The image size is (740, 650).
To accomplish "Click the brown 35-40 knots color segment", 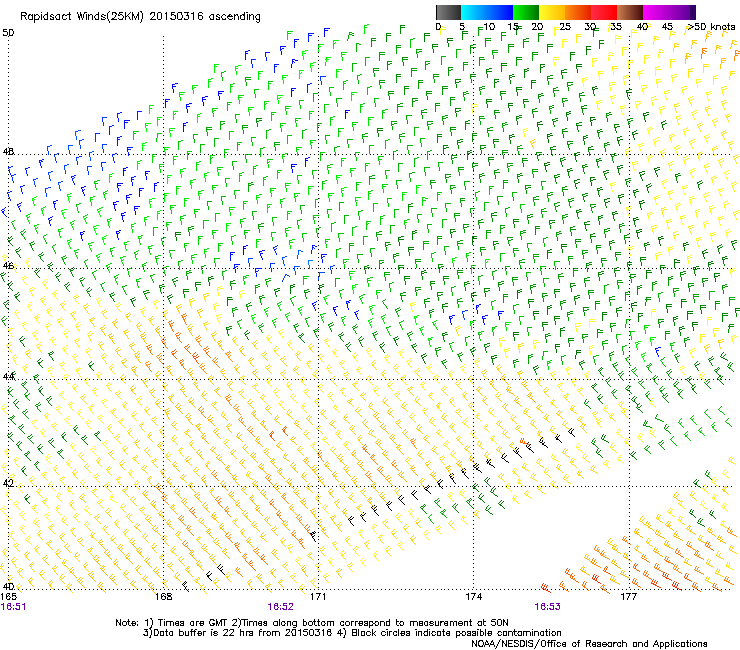I will point(630,12).
